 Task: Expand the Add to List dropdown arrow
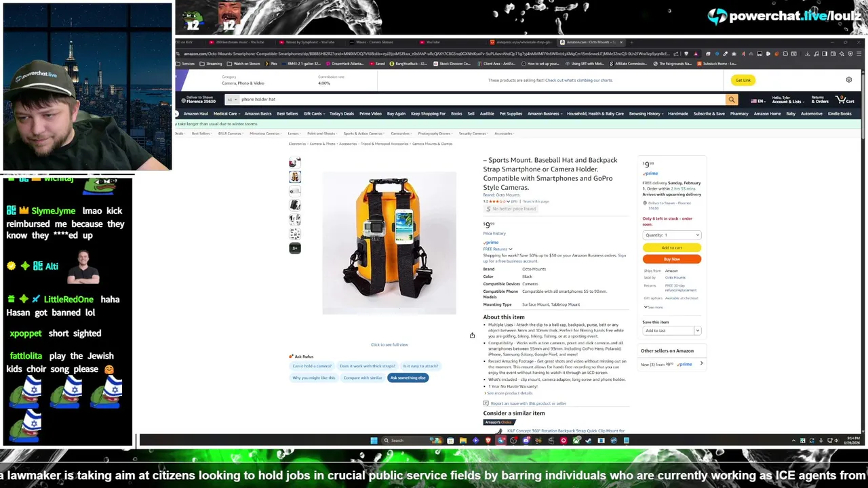[697, 331]
